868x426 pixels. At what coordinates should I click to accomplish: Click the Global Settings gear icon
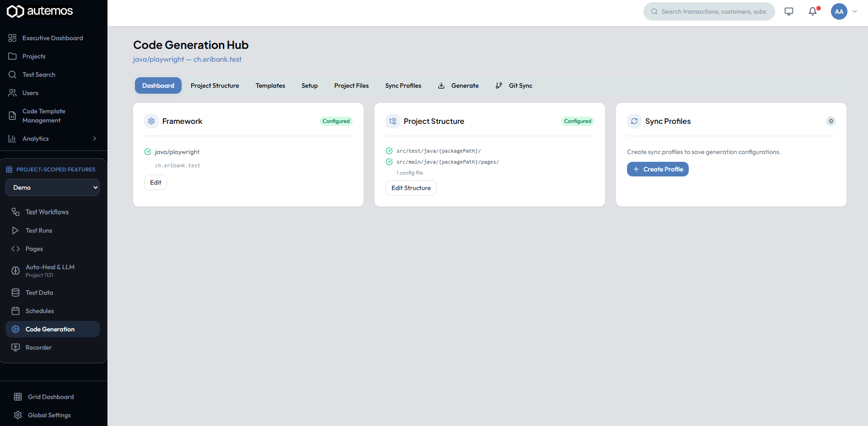point(18,415)
